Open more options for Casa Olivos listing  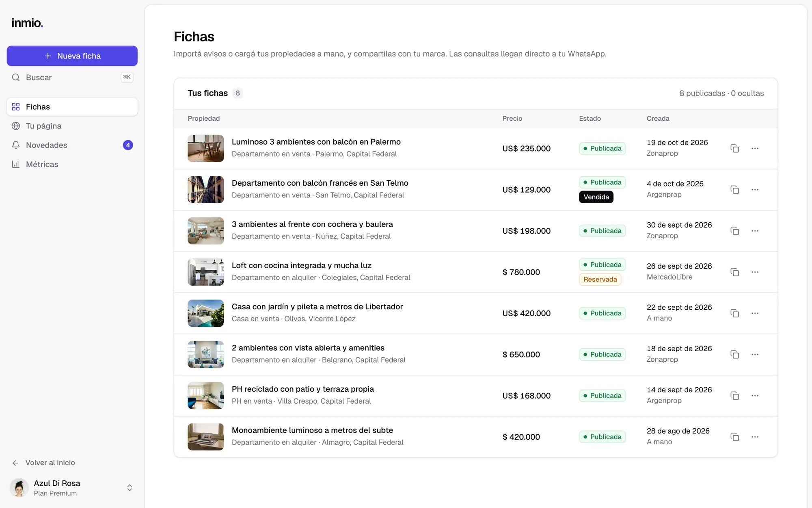[x=755, y=313]
